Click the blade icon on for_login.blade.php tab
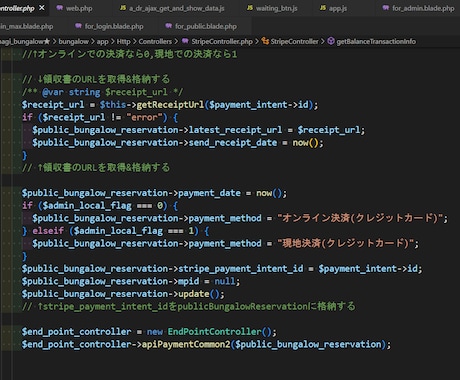This screenshot has width=460, height=380. pos(78,26)
